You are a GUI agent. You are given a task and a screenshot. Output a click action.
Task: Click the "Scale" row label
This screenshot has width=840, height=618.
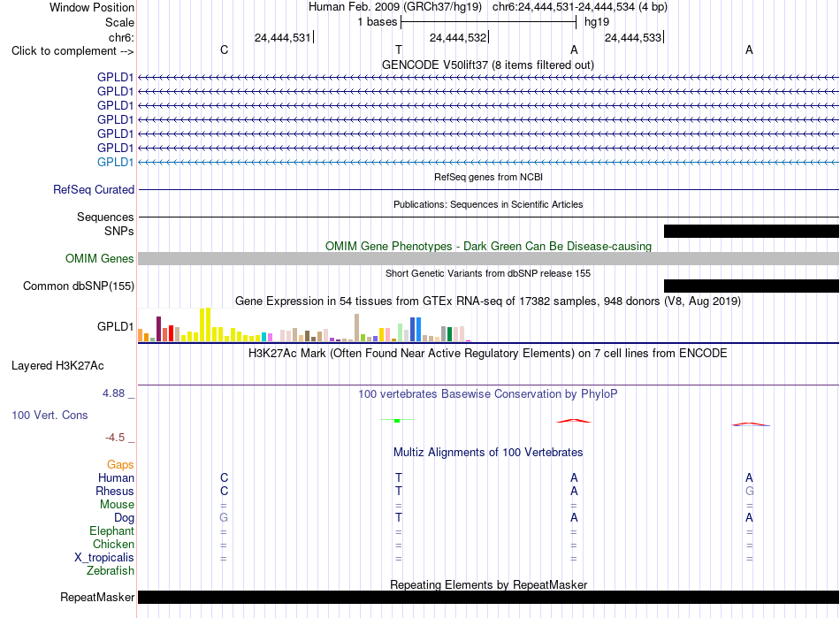tap(119, 22)
